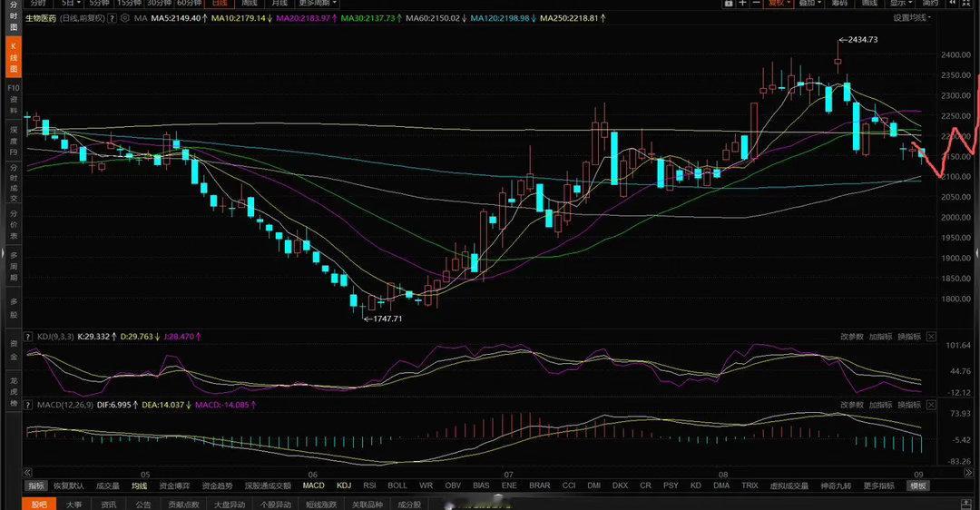Open F10资料 in the left sidebar

[x=13, y=99]
